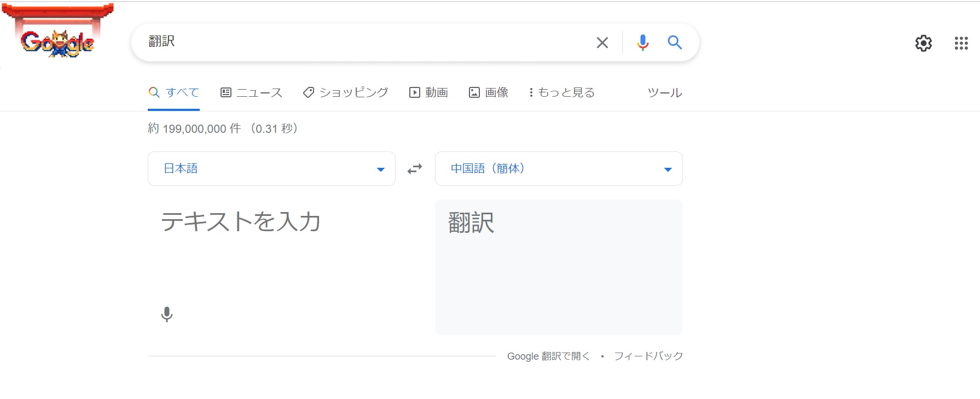Switch to the ショッピング tab
Image resolution: width=980 pixels, height=399 pixels.
click(x=346, y=92)
